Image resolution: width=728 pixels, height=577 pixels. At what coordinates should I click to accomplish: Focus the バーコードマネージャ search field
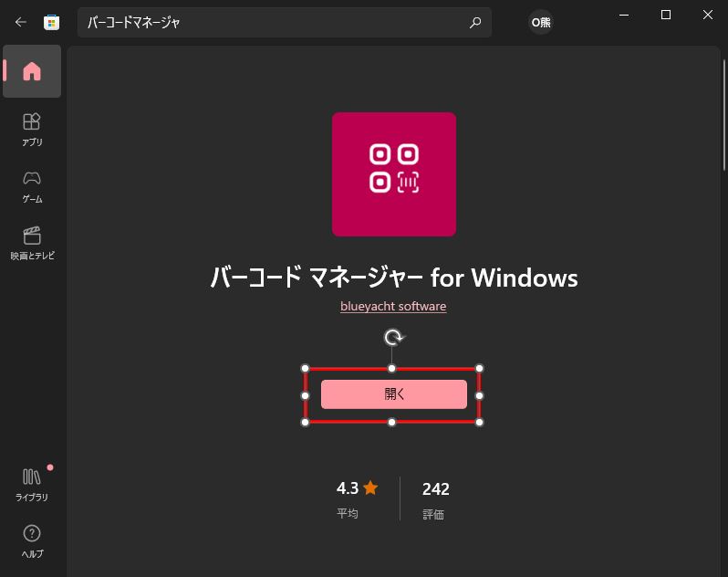pyautogui.click(x=285, y=22)
